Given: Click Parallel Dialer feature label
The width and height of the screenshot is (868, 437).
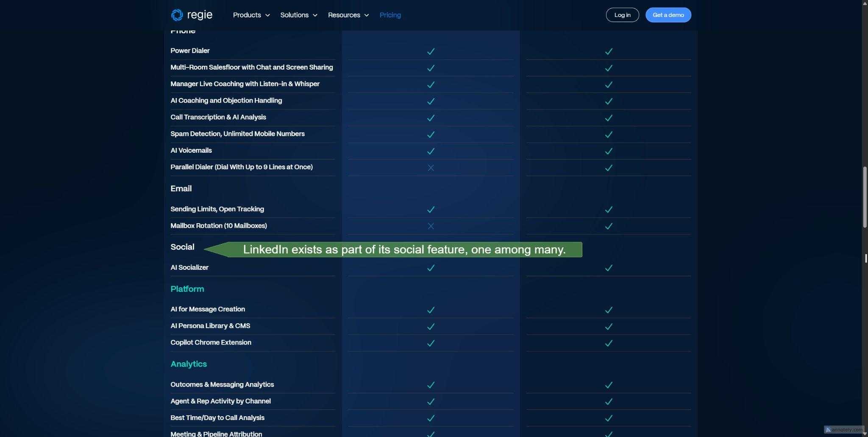Looking at the screenshot, I should [x=242, y=167].
